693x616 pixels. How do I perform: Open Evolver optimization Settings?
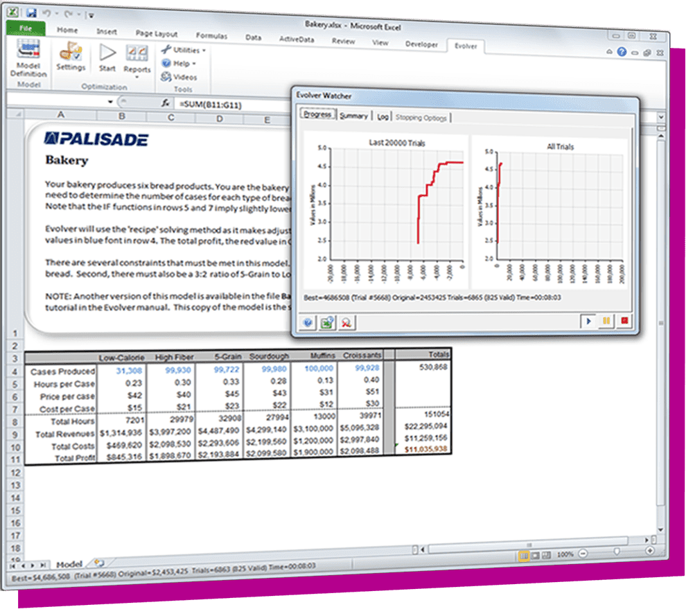(x=71, y=57)
